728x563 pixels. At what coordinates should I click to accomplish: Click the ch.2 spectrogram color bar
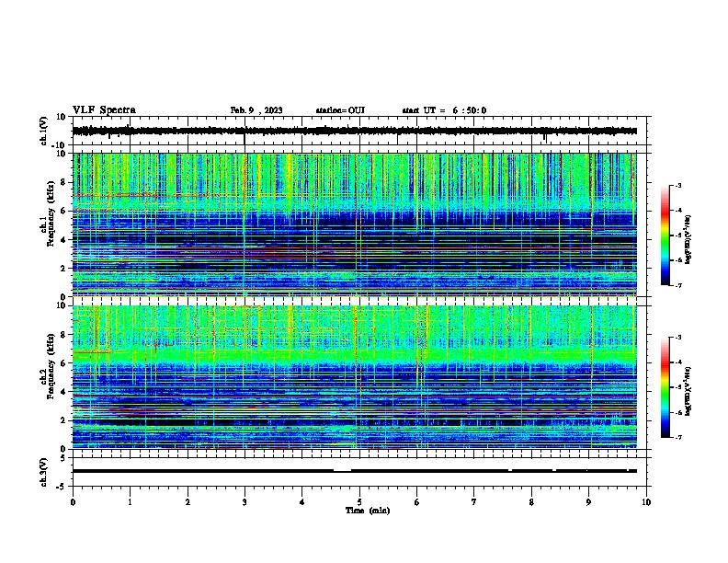coord(665,387)
